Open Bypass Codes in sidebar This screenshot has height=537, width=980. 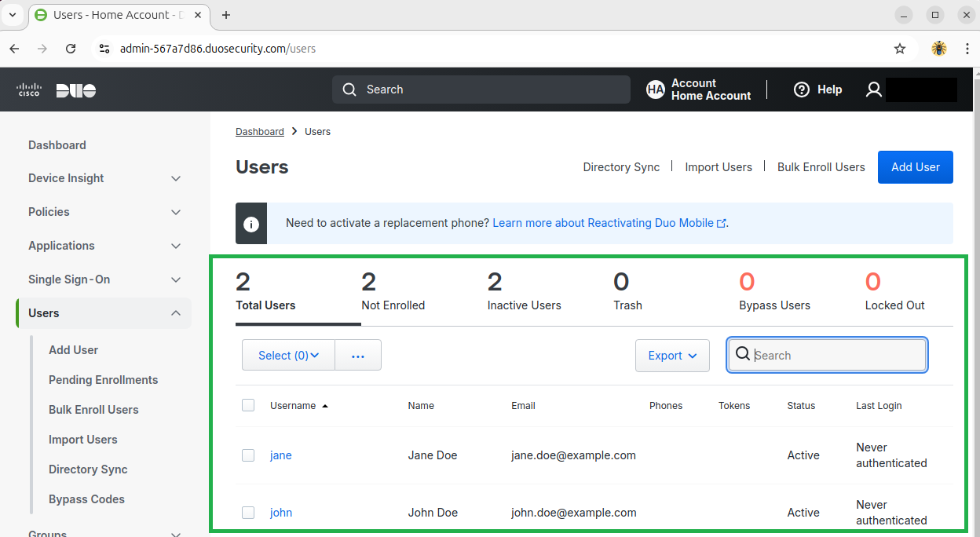(86, 499)
